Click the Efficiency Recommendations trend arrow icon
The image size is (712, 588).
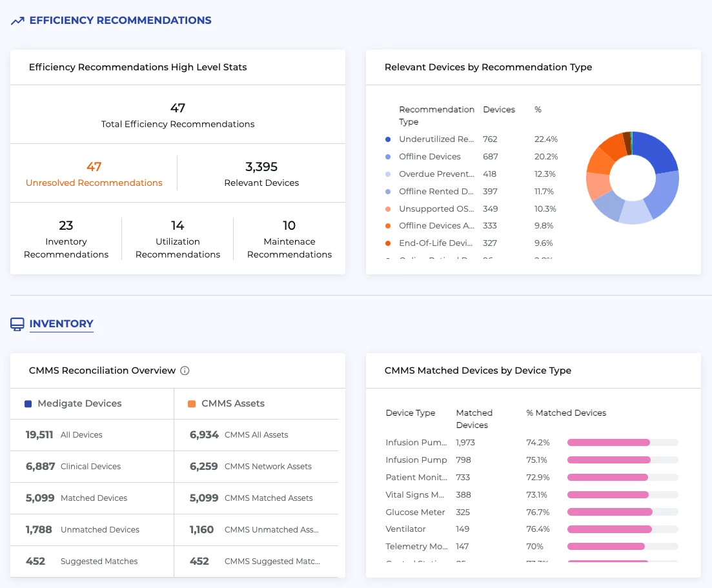pos(17,21)
